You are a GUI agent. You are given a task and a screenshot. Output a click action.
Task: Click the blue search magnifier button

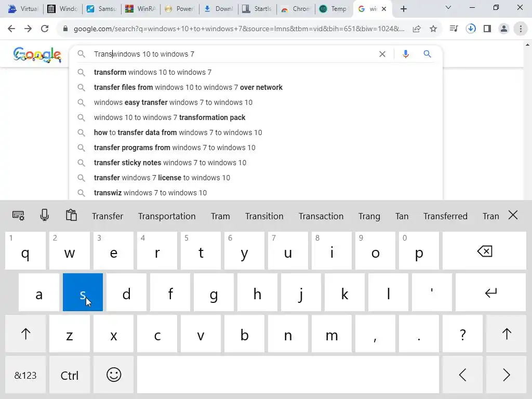(427, 54)
